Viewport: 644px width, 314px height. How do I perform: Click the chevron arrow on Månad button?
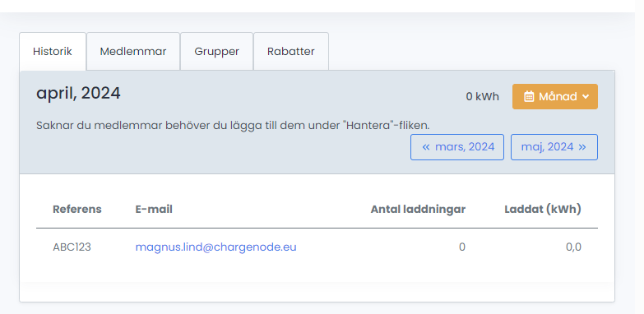586,97
